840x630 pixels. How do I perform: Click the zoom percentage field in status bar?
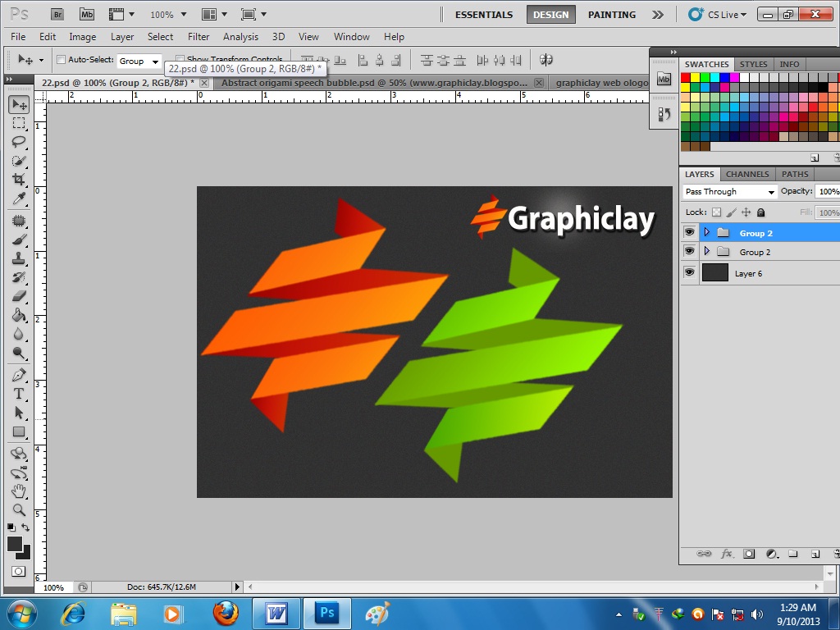pyautogui.click(x=54, y=587)
